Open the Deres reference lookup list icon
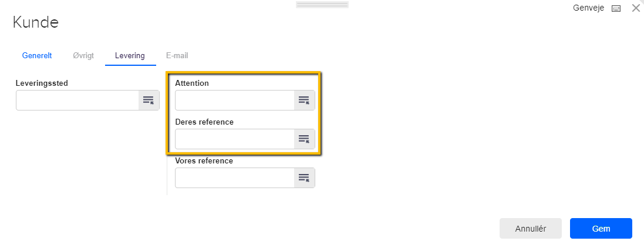 (304, 139)
